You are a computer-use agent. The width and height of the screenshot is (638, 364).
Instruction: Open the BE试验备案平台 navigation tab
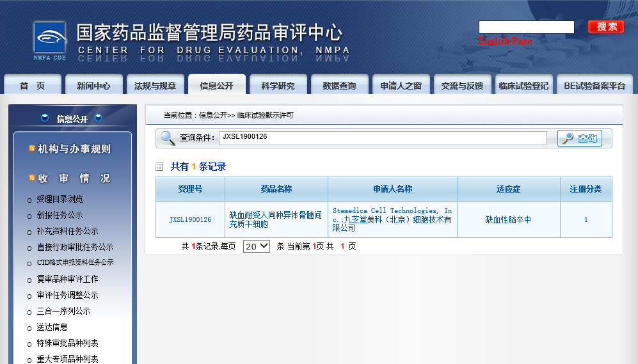click(x=594, y=86)
